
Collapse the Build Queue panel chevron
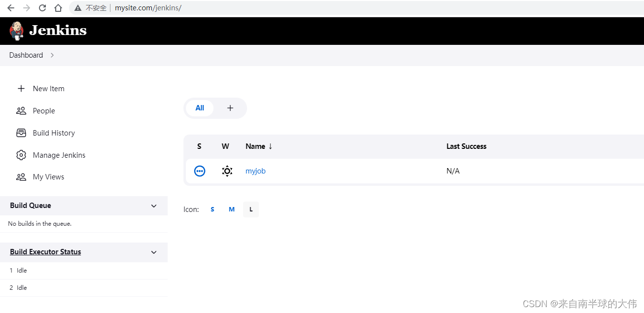154,206
